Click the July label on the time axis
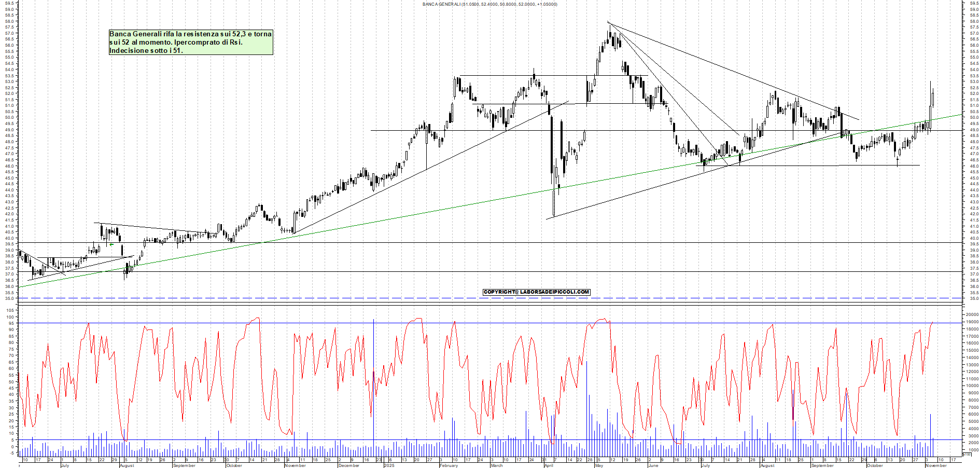 click(x=66, y=466)
